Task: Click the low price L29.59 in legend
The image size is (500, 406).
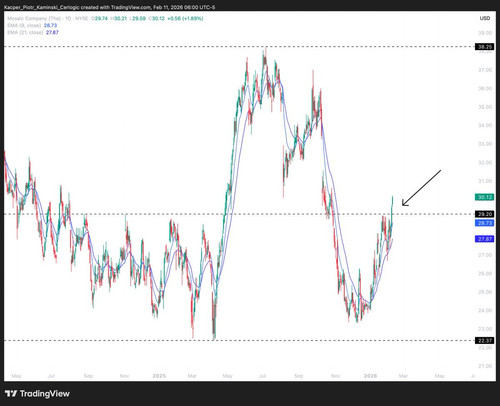Action: click(138, 18)
